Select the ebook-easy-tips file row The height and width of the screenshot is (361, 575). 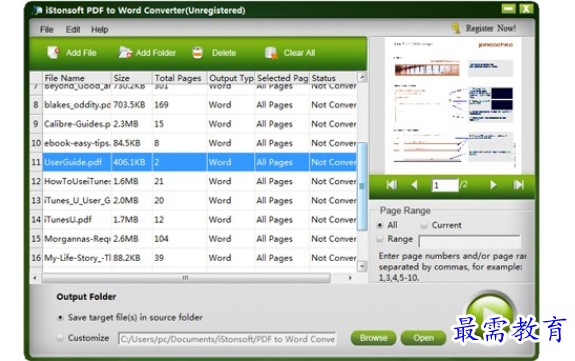(193, 143)
